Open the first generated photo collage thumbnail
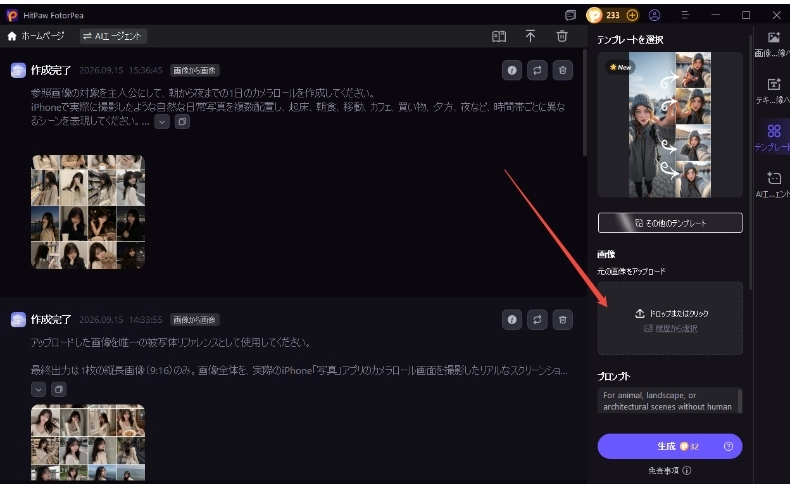 [88, 212]
